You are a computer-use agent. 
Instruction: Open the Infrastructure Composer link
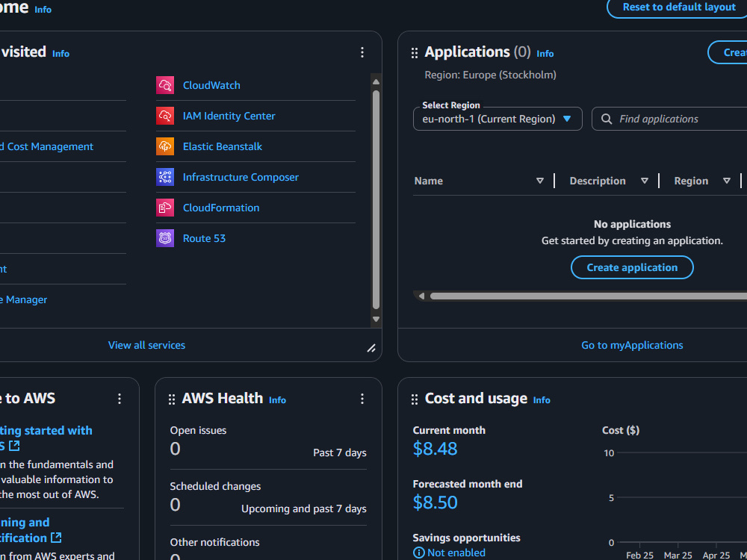(x=241, y=177)
